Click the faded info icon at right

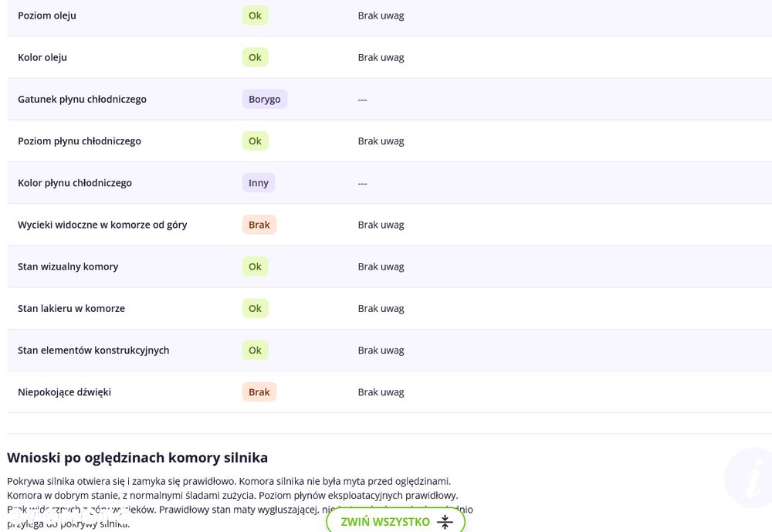pyautogui.click(x=750, y=478)
